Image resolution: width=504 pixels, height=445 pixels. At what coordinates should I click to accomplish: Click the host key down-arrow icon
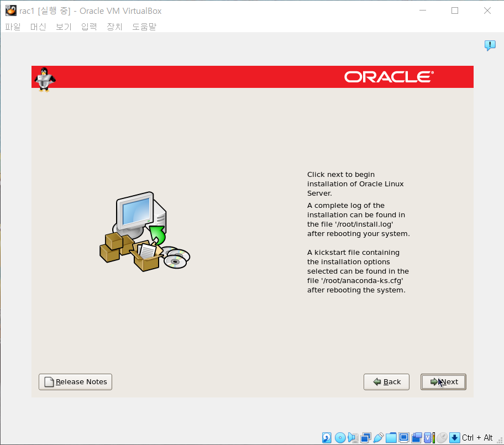[454, 438]
